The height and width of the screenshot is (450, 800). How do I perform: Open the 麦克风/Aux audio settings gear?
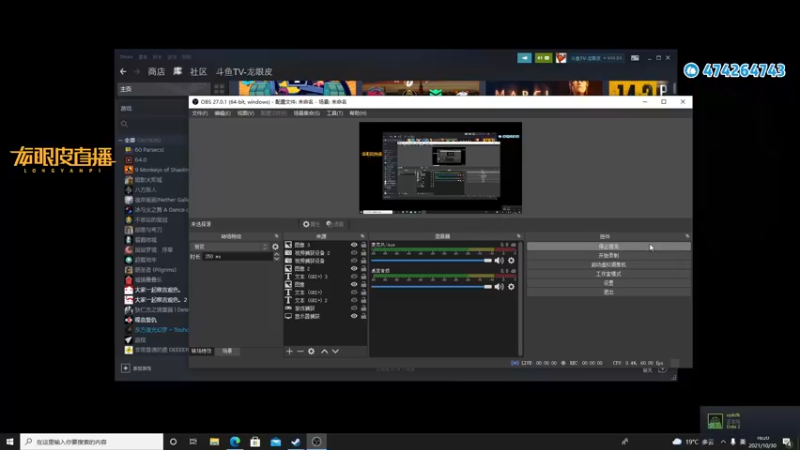coord(511,260)
